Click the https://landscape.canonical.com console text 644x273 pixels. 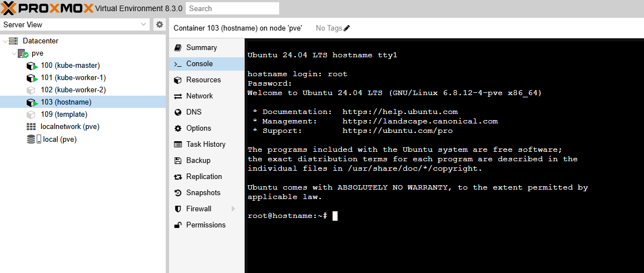click(420, 121)
